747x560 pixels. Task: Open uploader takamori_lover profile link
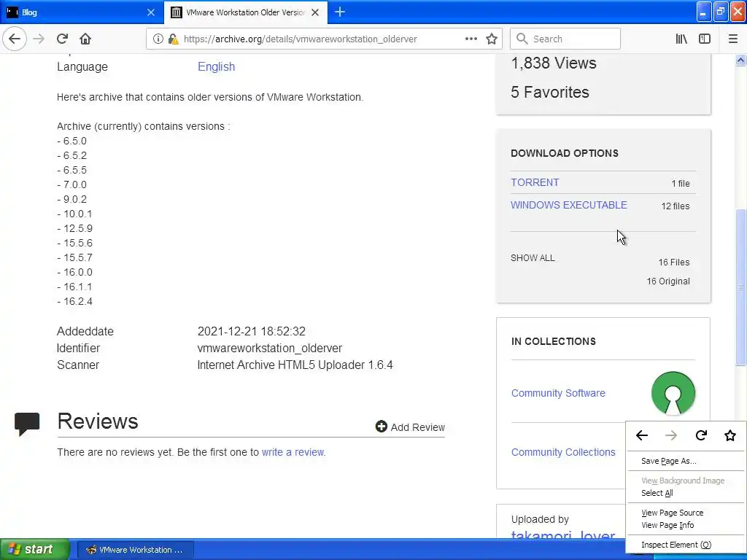(x=563, y=536)
